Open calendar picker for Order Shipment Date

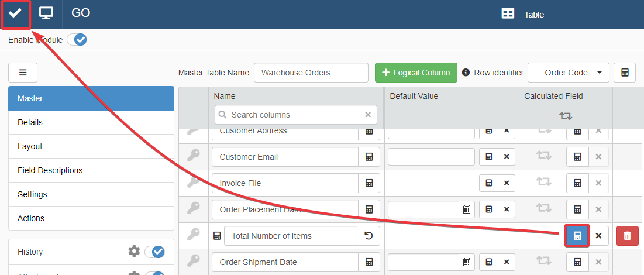[467, 262]
